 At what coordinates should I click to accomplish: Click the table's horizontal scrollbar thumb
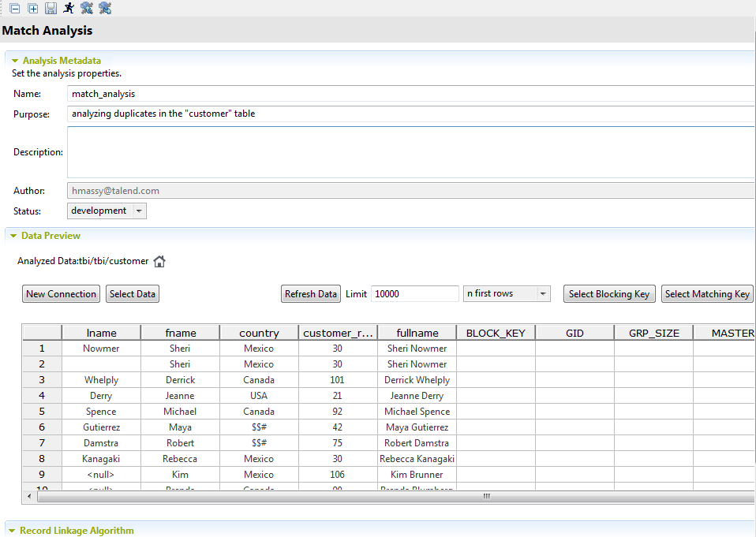[486, 496]
